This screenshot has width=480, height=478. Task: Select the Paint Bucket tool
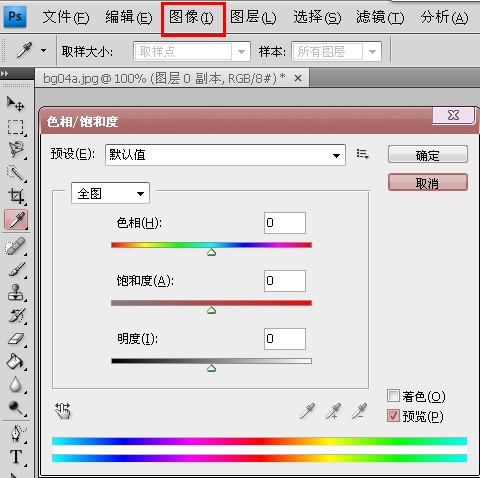(15, 361)
